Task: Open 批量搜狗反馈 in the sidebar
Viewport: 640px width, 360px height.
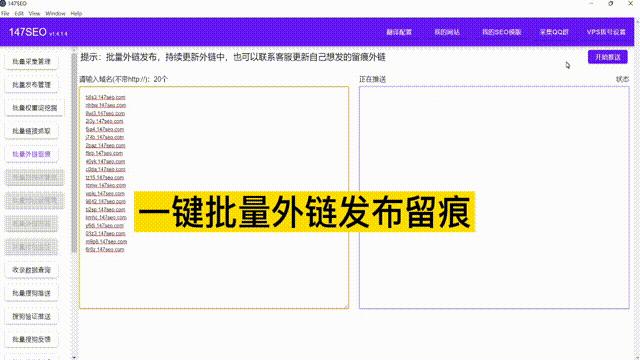Action: (x=31, y=339)
